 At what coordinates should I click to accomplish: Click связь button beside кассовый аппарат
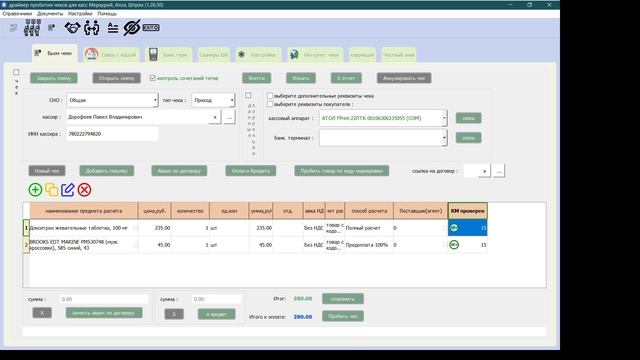pyautogui.click(x=469, y=118)
